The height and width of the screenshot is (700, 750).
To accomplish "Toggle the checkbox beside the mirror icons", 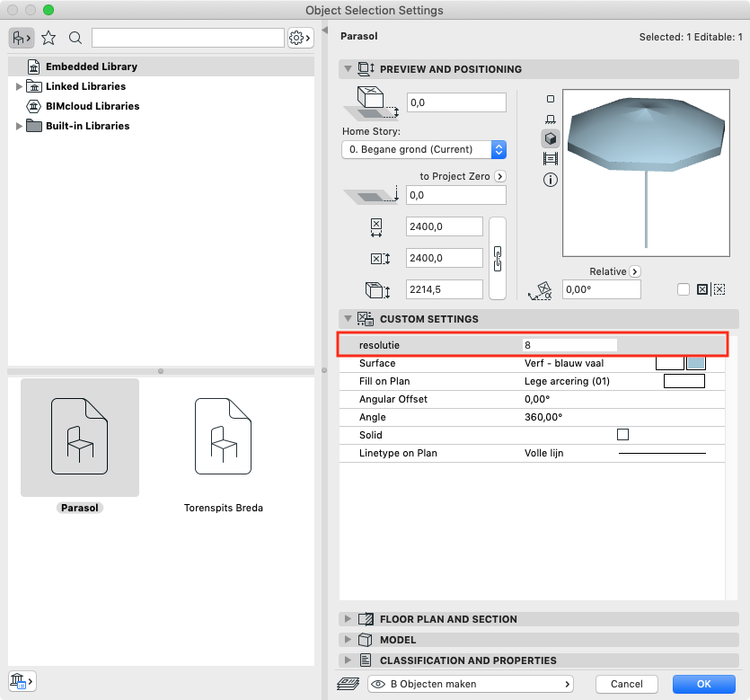I will pos(684,289).
